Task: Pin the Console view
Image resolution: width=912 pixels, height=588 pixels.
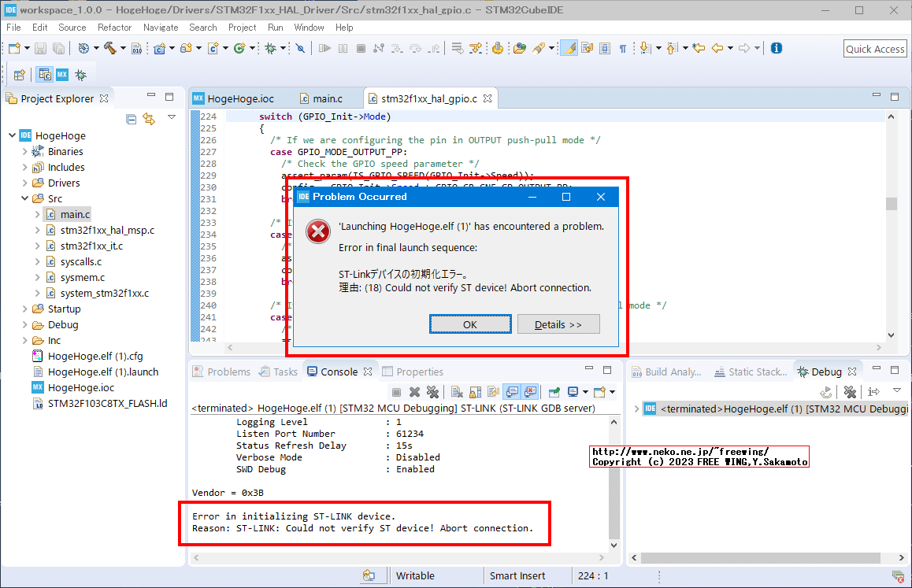Action: 553,391
